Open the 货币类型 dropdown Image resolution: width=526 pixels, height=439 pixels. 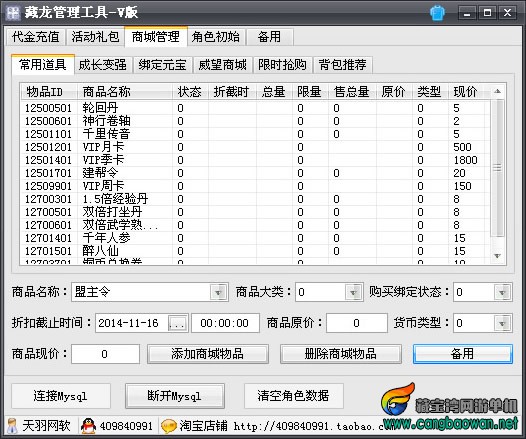pyautogui.click(x=502, y=323)
